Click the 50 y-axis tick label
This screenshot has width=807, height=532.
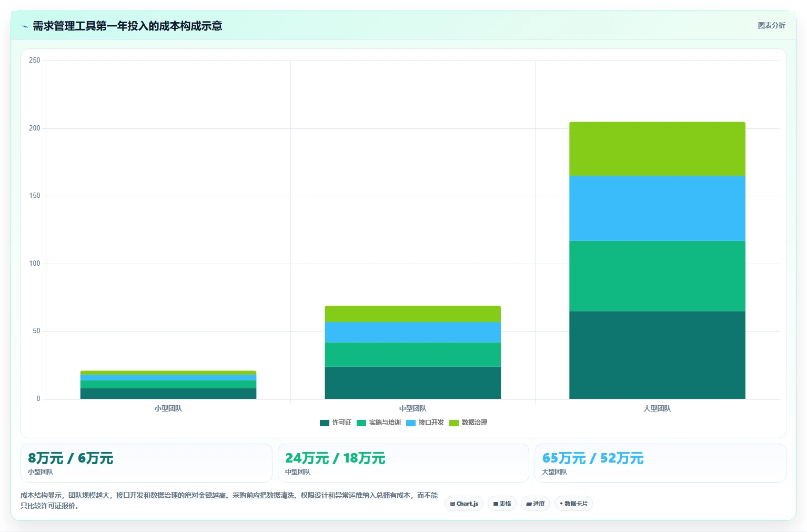coord(36,331)
